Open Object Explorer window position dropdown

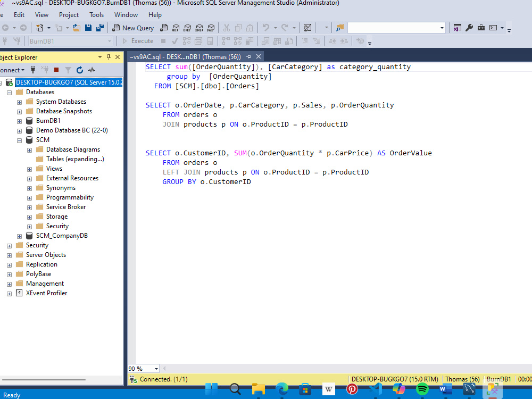point(100,57)
